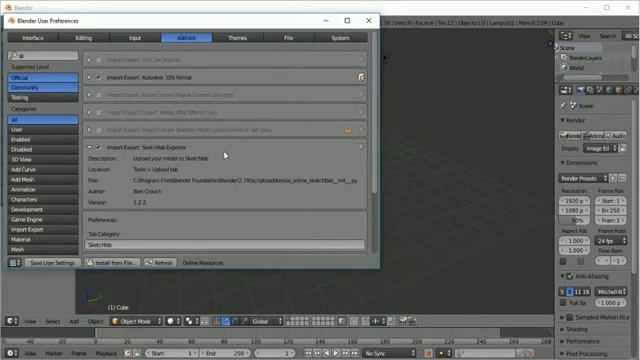Switch to the Input tab

(135, 38)
